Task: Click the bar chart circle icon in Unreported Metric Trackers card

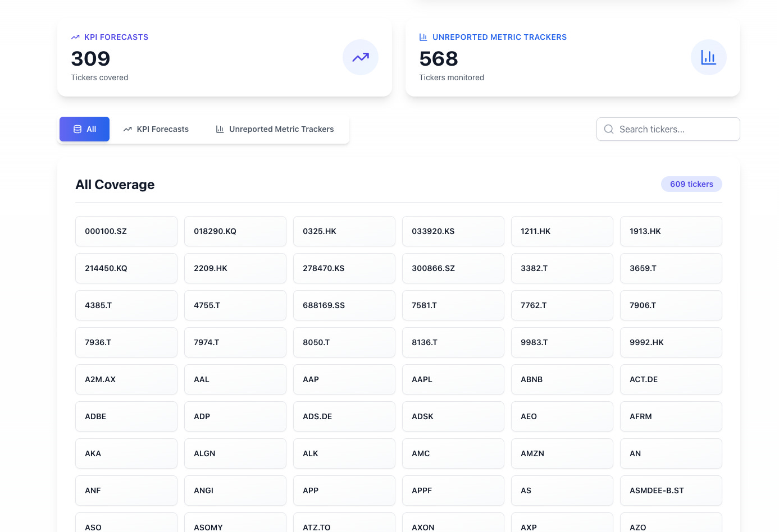Action: (709, 57)
